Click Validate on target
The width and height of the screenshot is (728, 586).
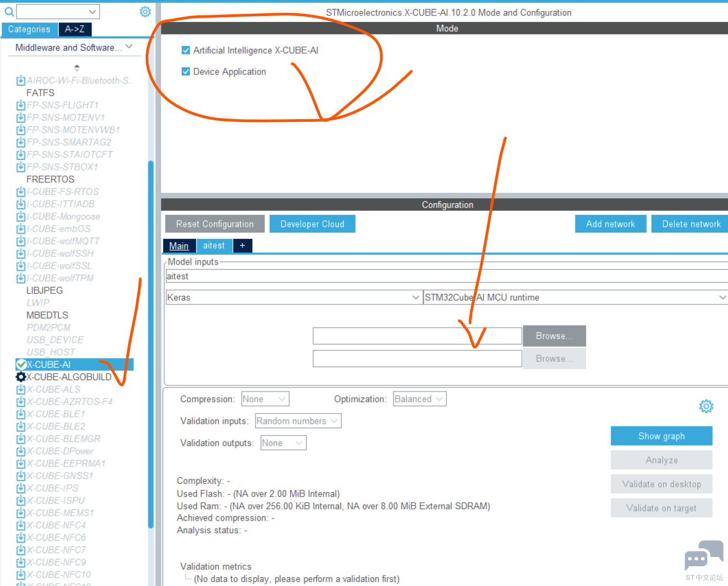click(662, 509)
